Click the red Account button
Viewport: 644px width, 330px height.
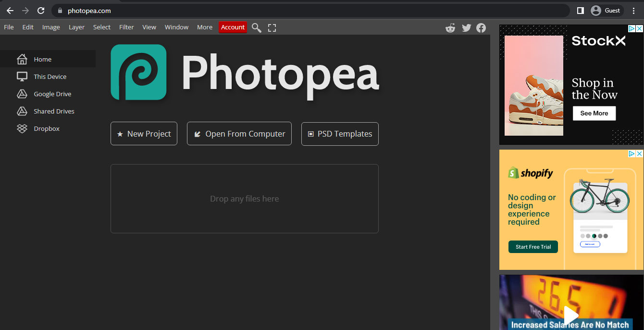tap(233, 27)
